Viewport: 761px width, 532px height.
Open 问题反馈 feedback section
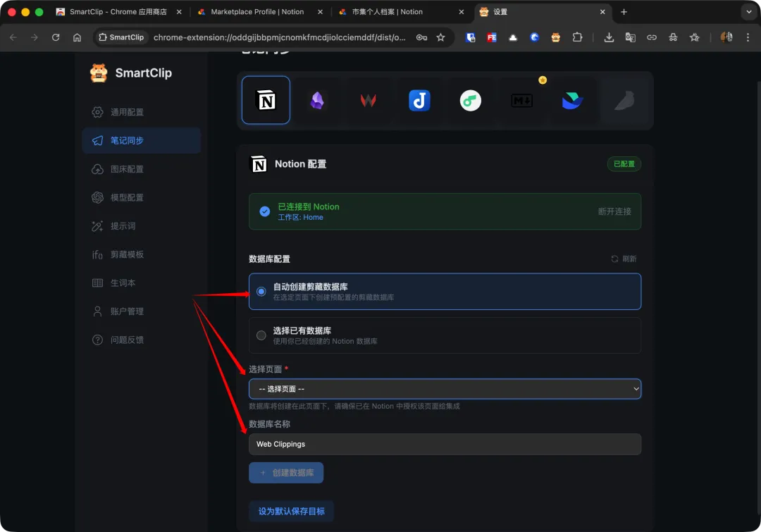141,340
